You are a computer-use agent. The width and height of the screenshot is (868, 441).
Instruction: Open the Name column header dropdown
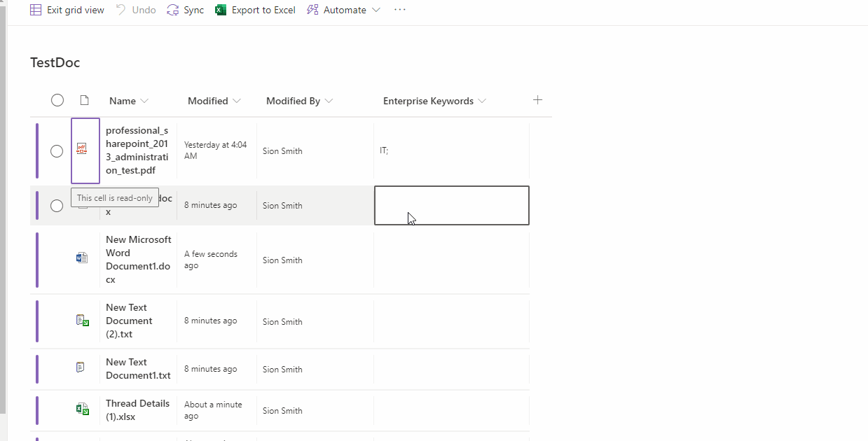click(x=144, y=101)
